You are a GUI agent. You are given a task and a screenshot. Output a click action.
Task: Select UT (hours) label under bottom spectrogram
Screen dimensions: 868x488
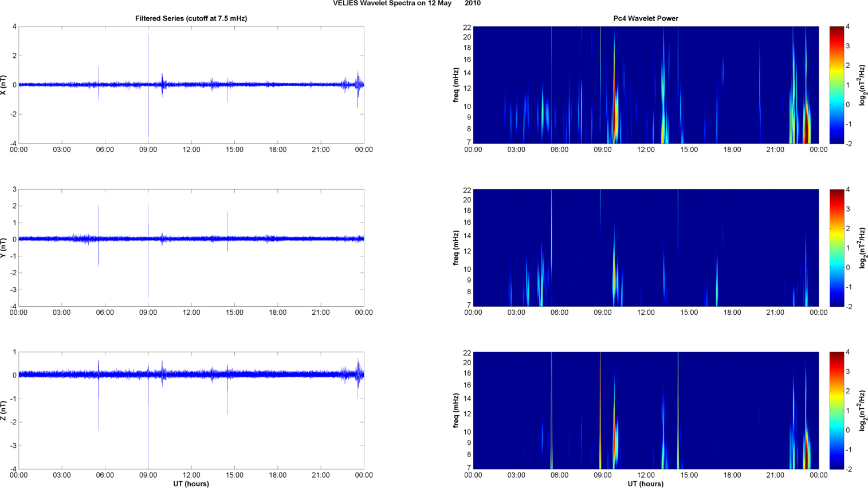pos(645,483)
